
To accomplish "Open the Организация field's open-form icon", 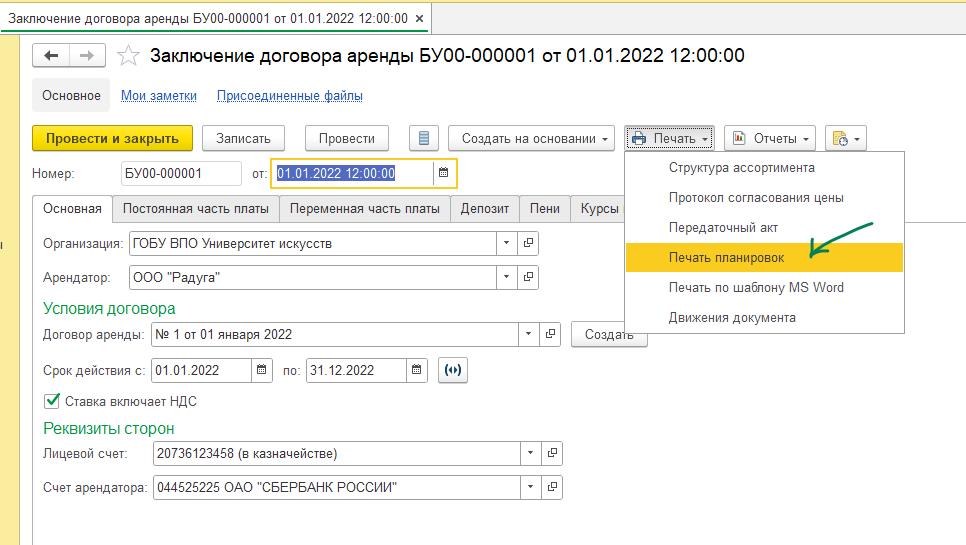I will 529,243.
